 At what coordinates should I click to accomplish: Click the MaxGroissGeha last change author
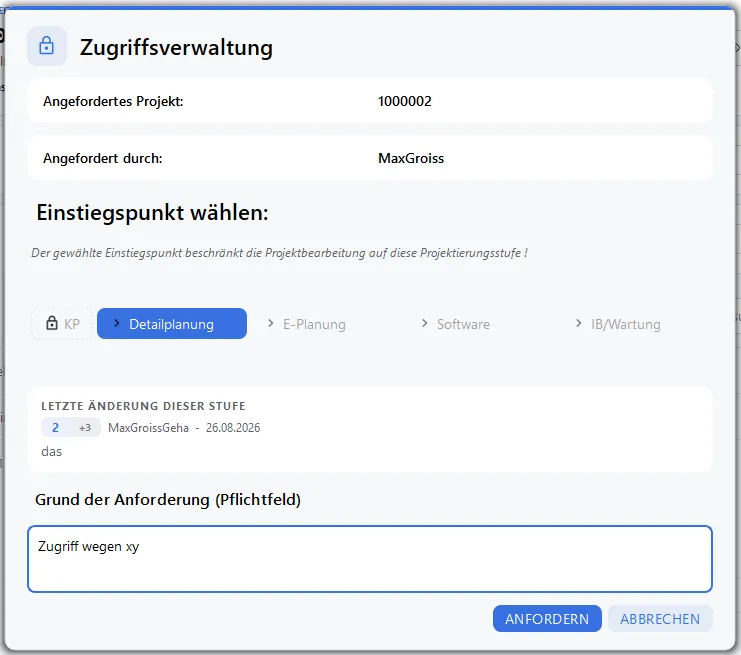click(x=148, y=428)
